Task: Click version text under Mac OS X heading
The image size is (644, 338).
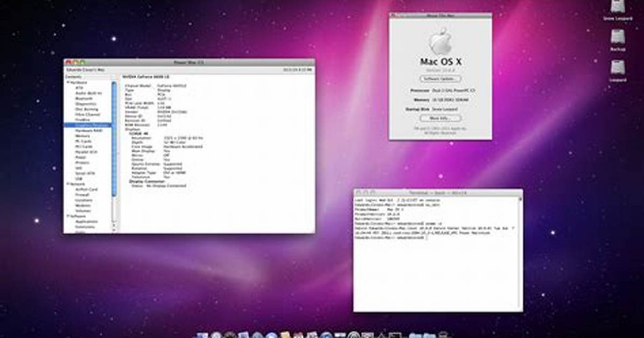Action: coord(440,71)
